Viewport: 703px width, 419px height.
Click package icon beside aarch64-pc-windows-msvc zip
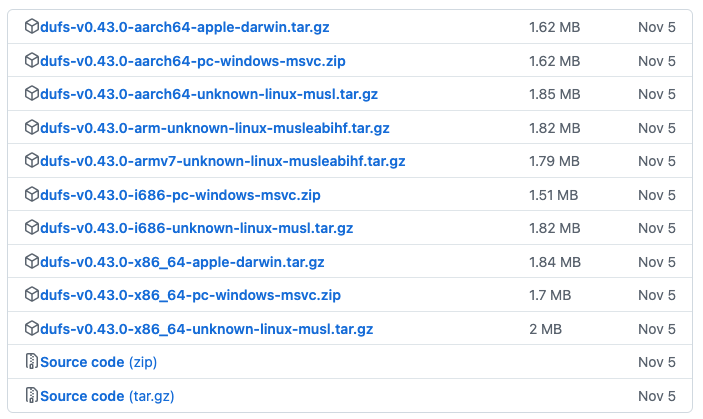click(x=32, y=61)
